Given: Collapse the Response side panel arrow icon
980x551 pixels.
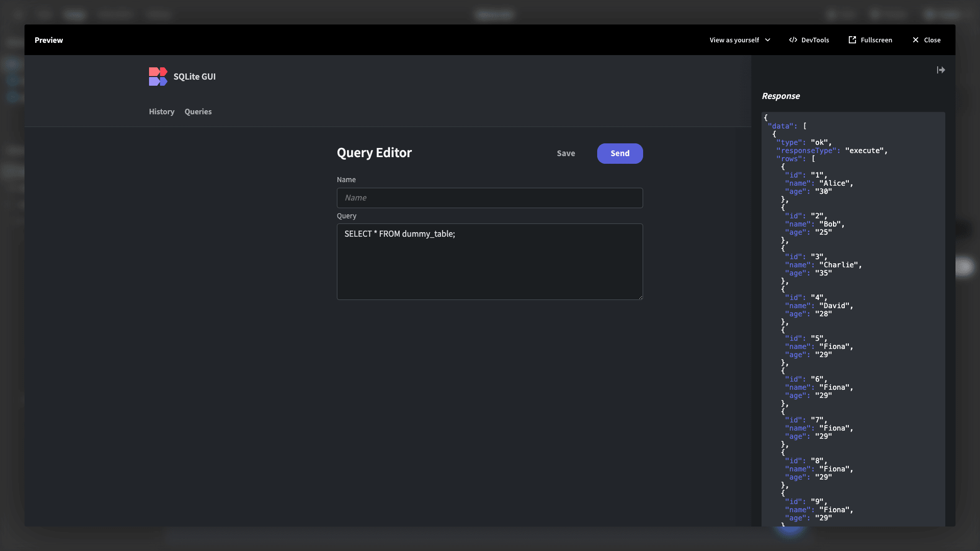Looking at the screenshot, I should [x=941, y=70].
